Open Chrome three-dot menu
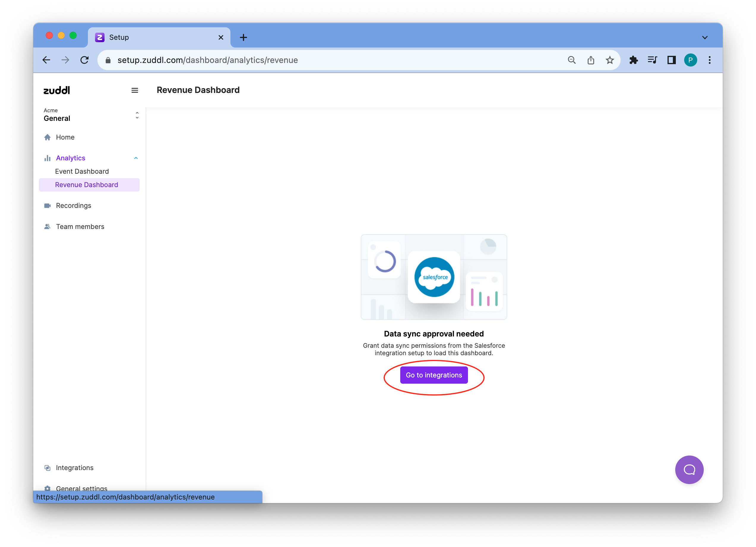756x547 pixels. tap(709, 60)
